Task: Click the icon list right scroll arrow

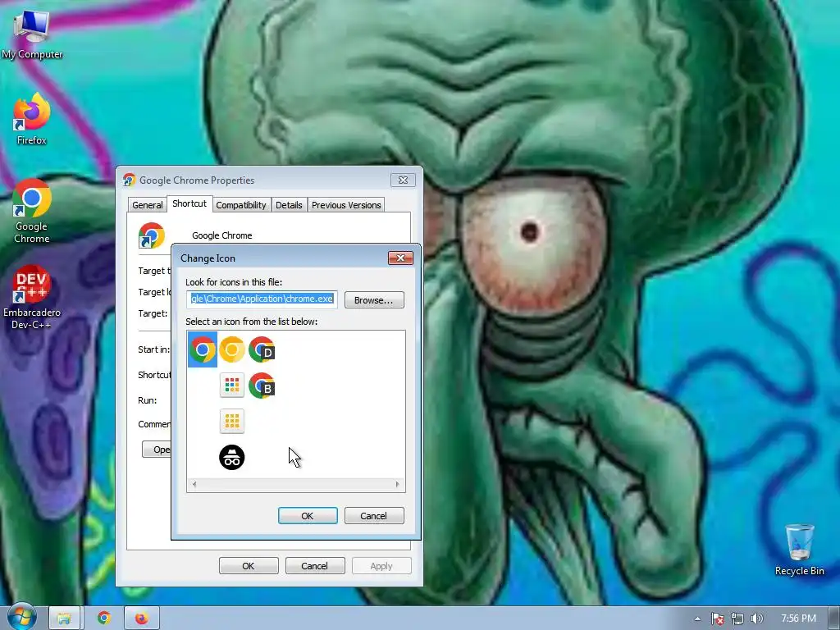Action: 398,484
